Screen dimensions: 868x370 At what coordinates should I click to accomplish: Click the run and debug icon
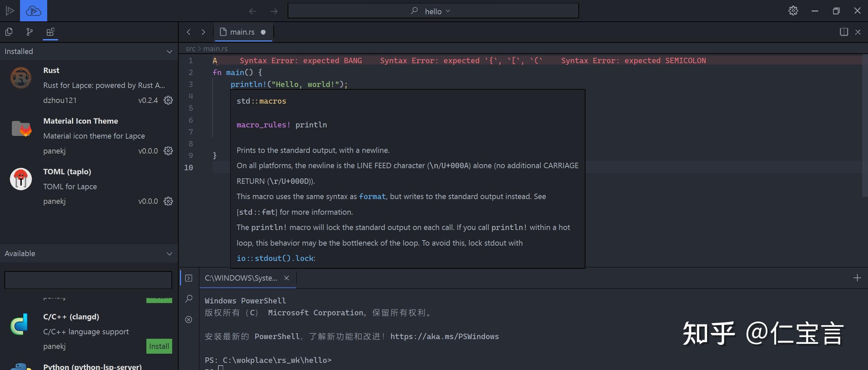point(10,11)
